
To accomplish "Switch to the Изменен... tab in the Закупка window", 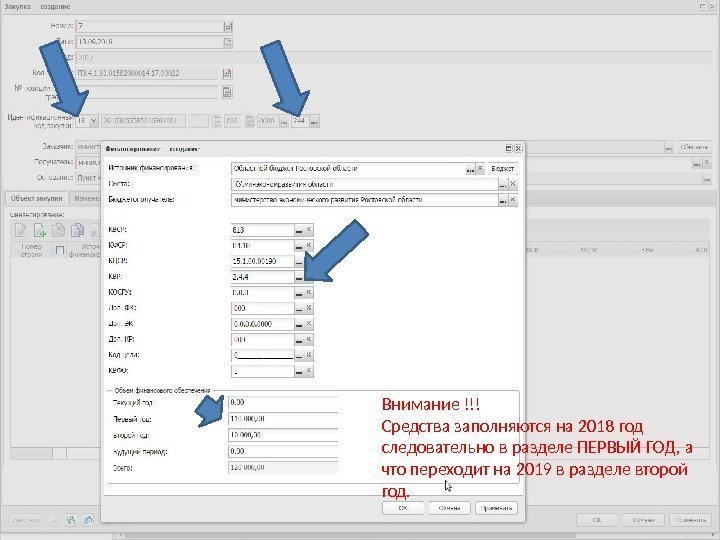I will [x=87, y=198].
